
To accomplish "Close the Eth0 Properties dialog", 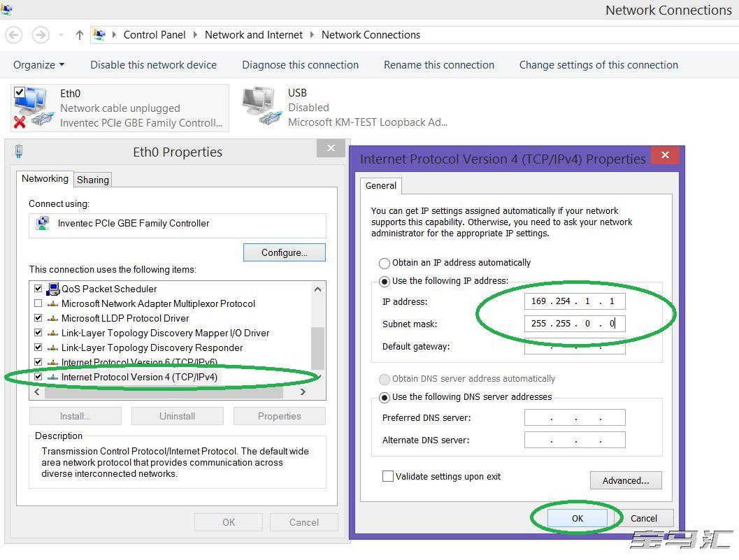I will (x=331, y=148).
